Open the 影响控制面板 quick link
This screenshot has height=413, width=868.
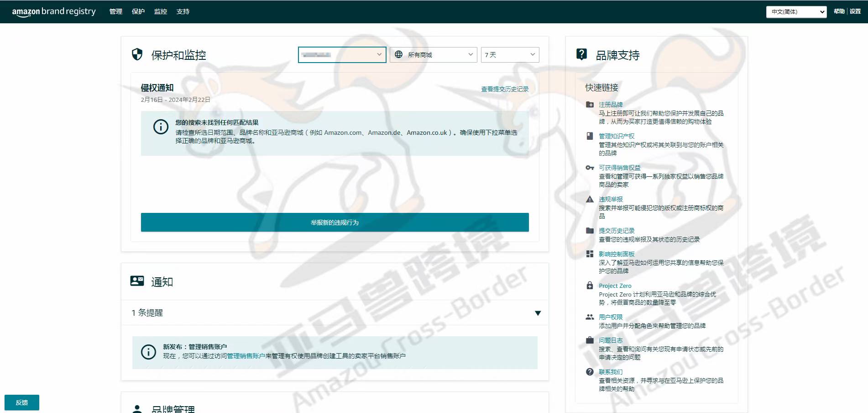[617, 254]
